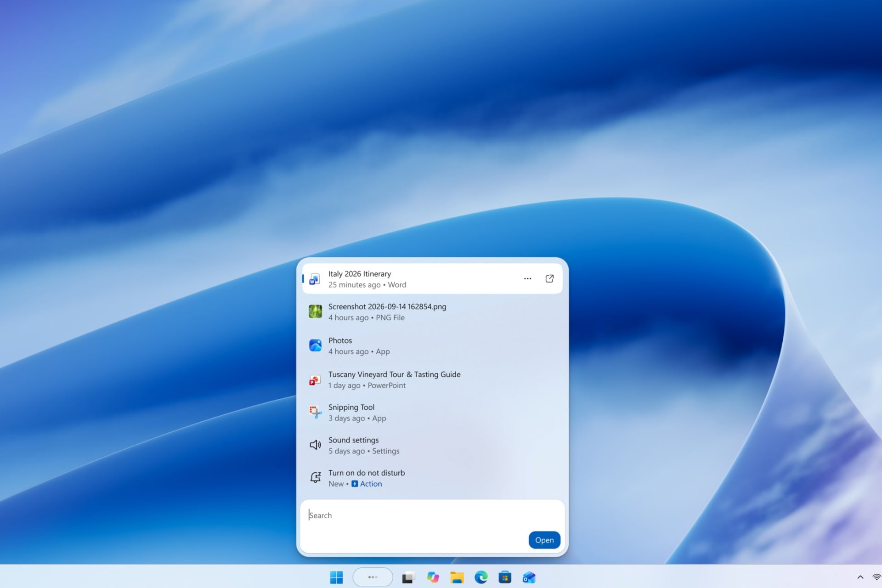
Task: Click the screenshot PNG thumbnail icon
Action: [315, 312]
